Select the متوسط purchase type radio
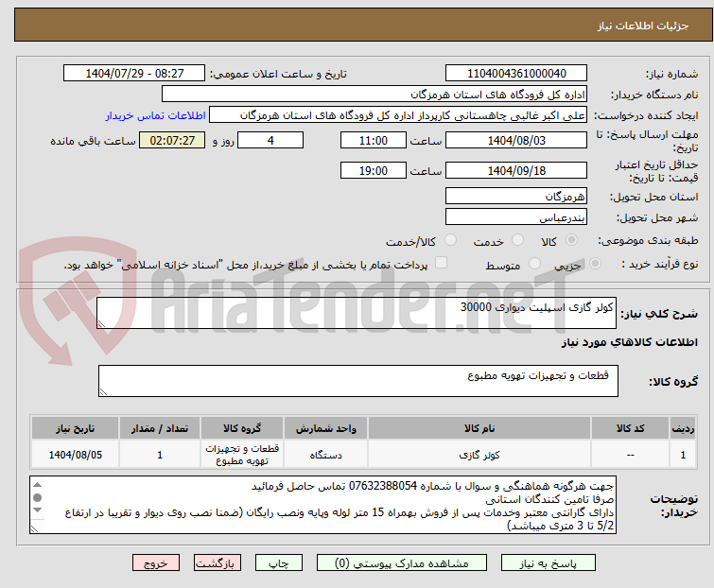The width and height of the screenshot is (714, 588). pos(534,264)
